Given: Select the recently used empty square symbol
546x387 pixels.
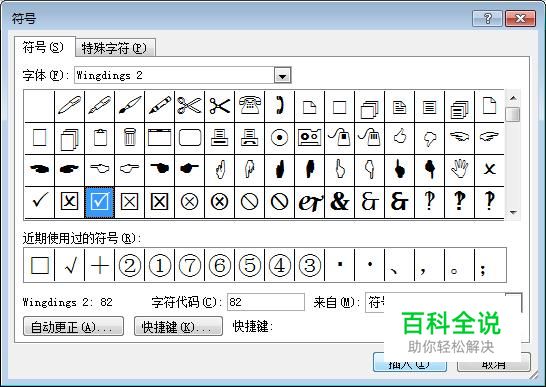Looking at the screenshot, I should [39, 265].
